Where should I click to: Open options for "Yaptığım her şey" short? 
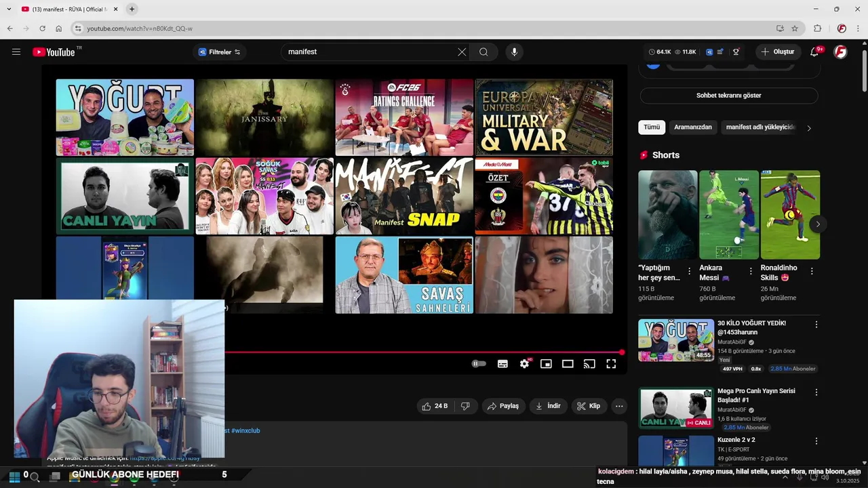coord(690,271)
